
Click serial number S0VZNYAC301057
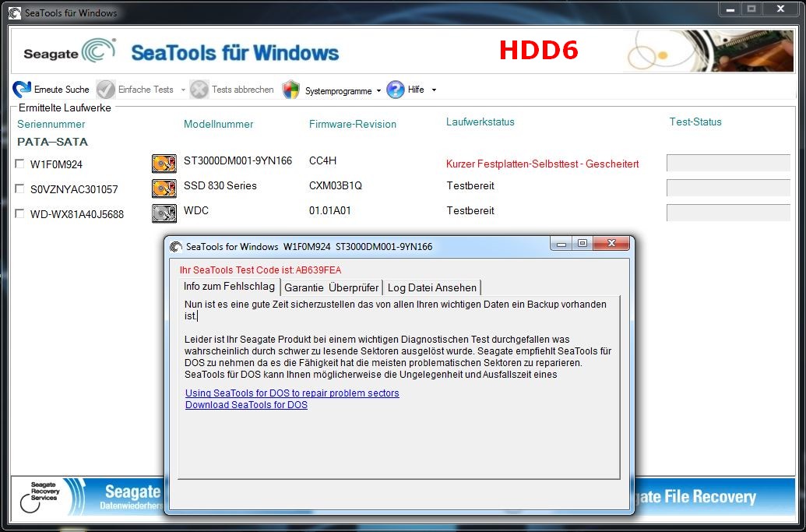point(74,189)
